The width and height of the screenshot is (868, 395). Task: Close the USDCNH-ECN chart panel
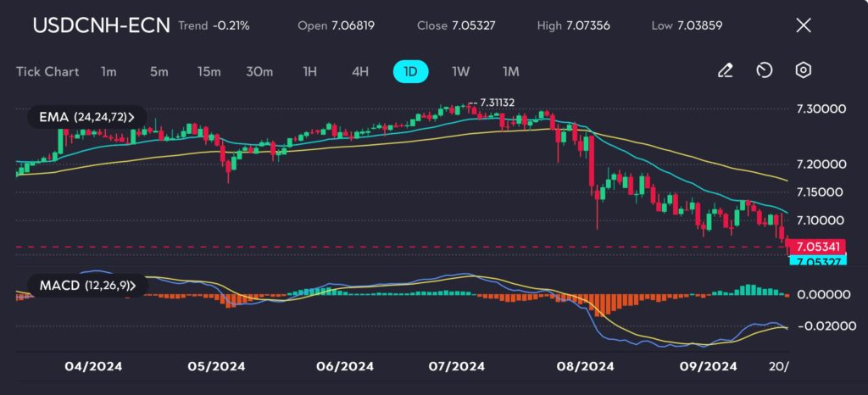click(x=804, y=25)
